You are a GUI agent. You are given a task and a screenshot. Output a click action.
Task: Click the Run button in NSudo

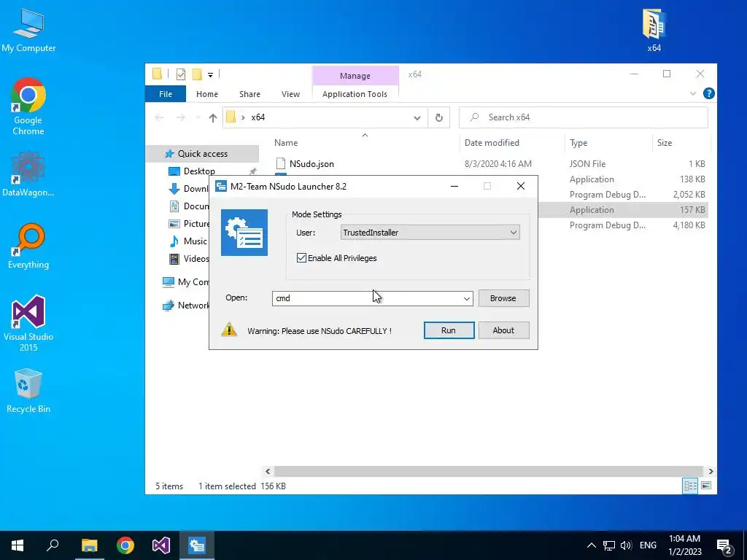[x=449, y=330]
